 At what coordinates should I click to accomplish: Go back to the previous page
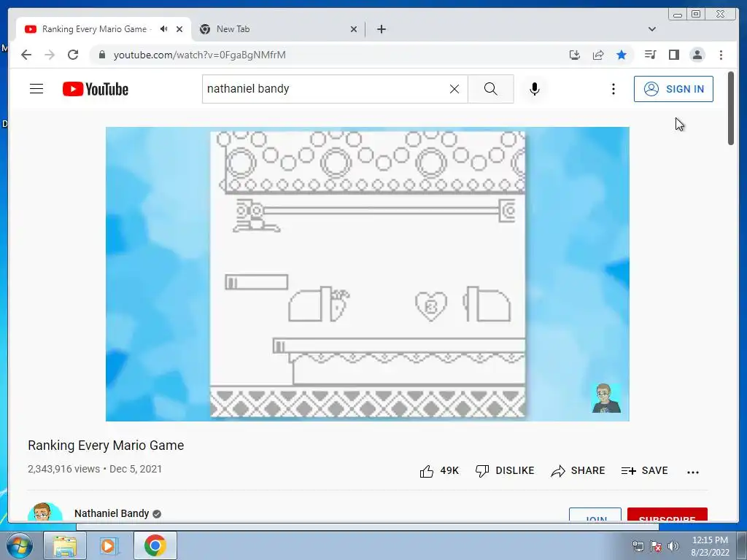point(26,55)
